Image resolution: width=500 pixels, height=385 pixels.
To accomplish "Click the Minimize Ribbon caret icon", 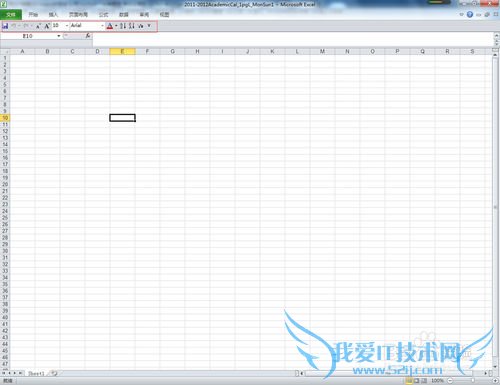I will click(x=462, y=14).
